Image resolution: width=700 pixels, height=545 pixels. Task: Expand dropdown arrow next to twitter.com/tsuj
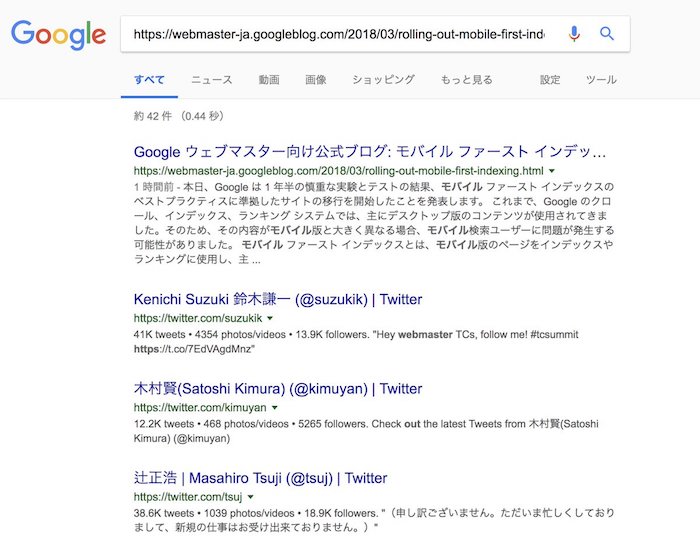click(250, 497)
